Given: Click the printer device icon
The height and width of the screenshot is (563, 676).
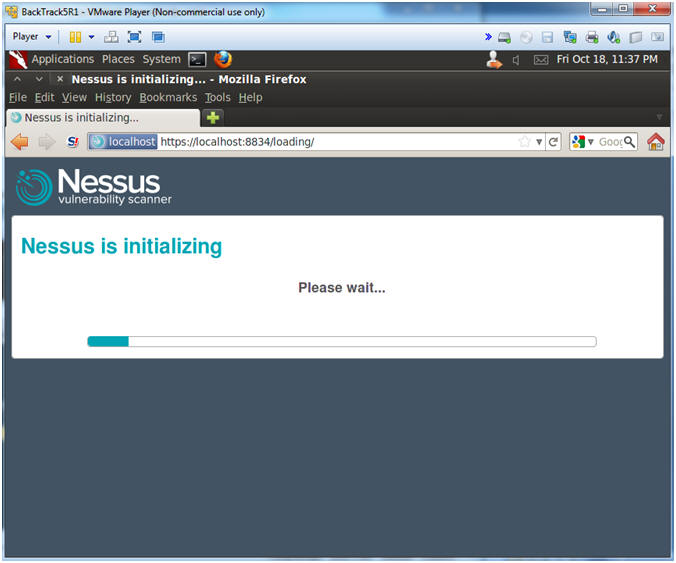Looking at the screenshot, I should (592, 38).
